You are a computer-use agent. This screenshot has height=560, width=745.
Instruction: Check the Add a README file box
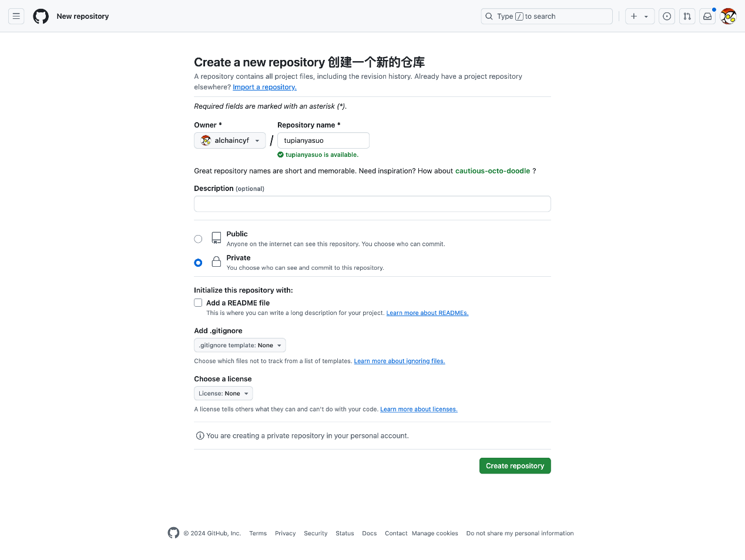[198, 303]
